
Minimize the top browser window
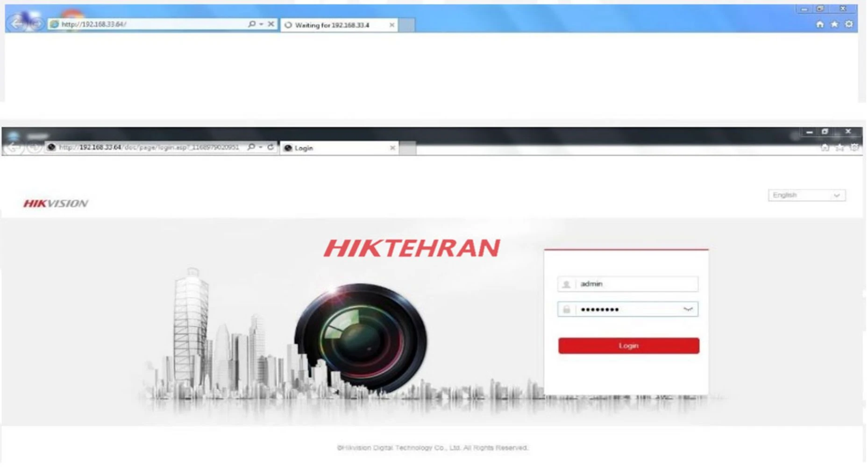(804, 9)
